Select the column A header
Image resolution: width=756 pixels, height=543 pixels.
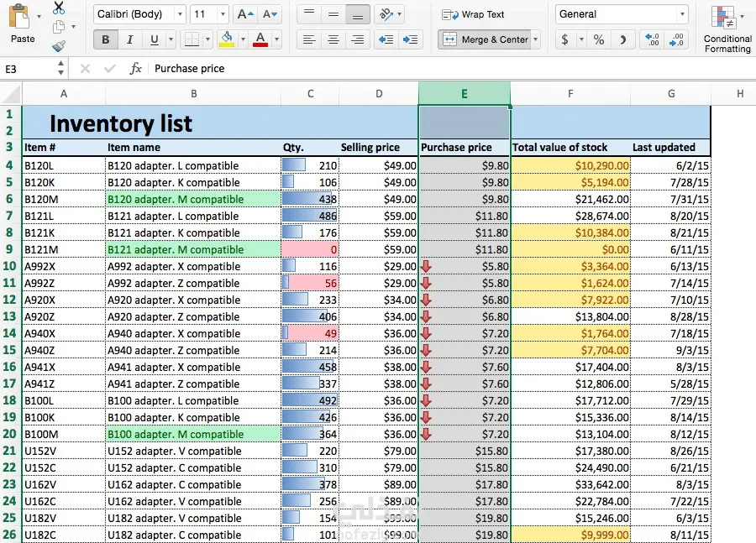coord(64,93)
